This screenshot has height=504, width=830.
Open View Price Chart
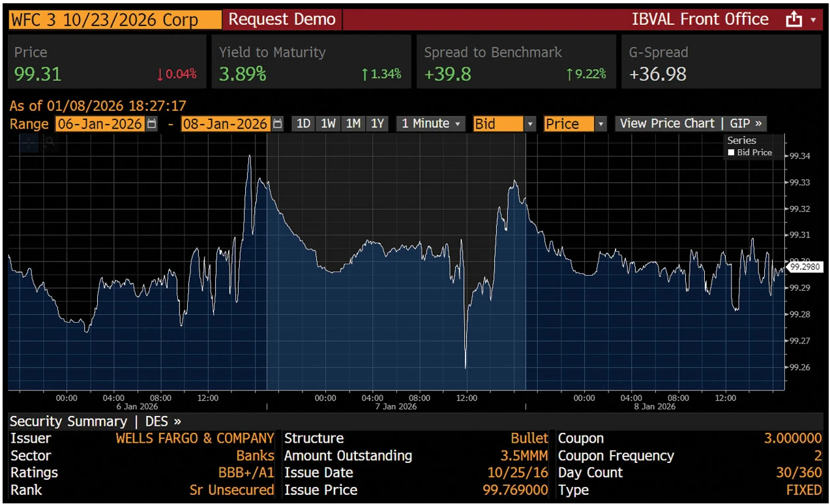[x=667, y=123]
